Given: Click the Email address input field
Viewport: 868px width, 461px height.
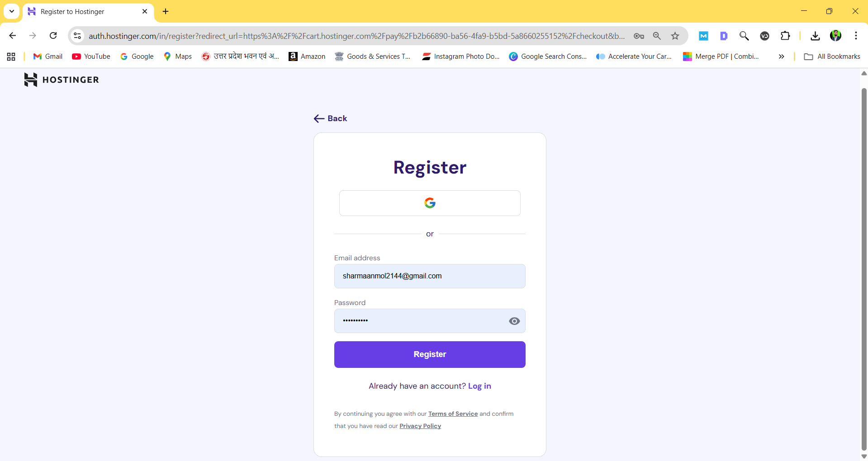Looking at the screenshot, I should pos(429,276).
